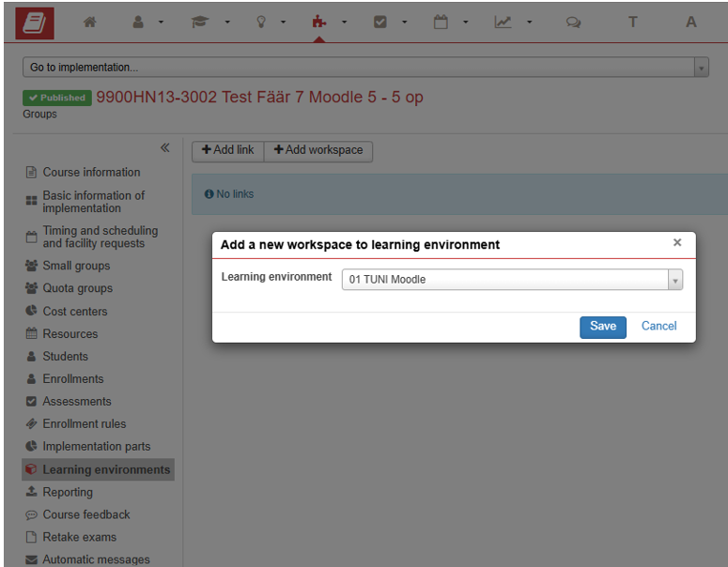Open Cost centers section
Screen dimensions: 728x567
click(x=75, y=312)
